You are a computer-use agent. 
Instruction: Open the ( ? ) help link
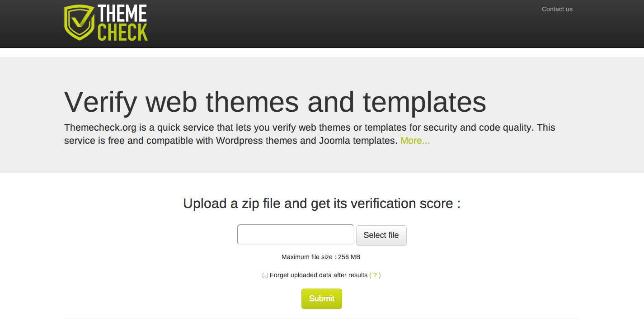click(x=375, y=275)
